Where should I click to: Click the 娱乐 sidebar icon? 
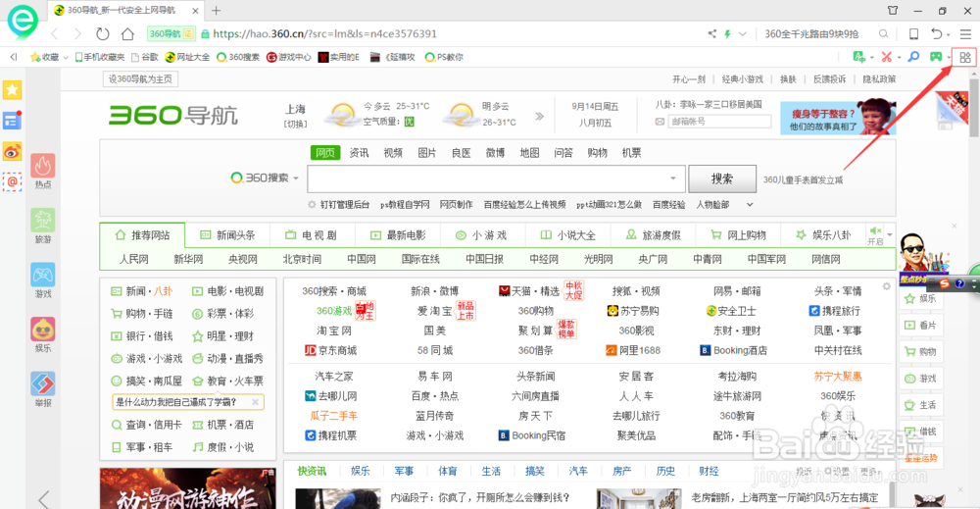tap(43, 330)
